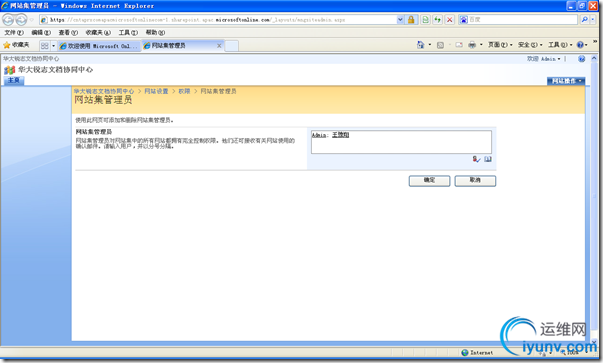Switch to the Microsoft Online welcome tab
603x363 pixels.
[x=99, y=46]
